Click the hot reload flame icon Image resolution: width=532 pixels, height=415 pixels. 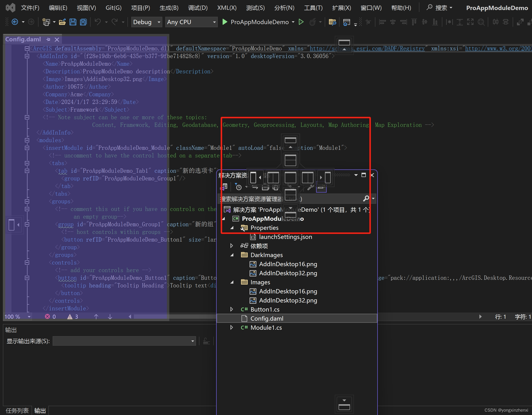coord(313,22)
